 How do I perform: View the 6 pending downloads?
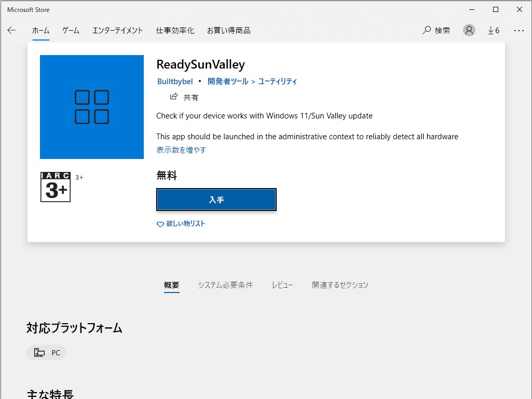point(493,30)
